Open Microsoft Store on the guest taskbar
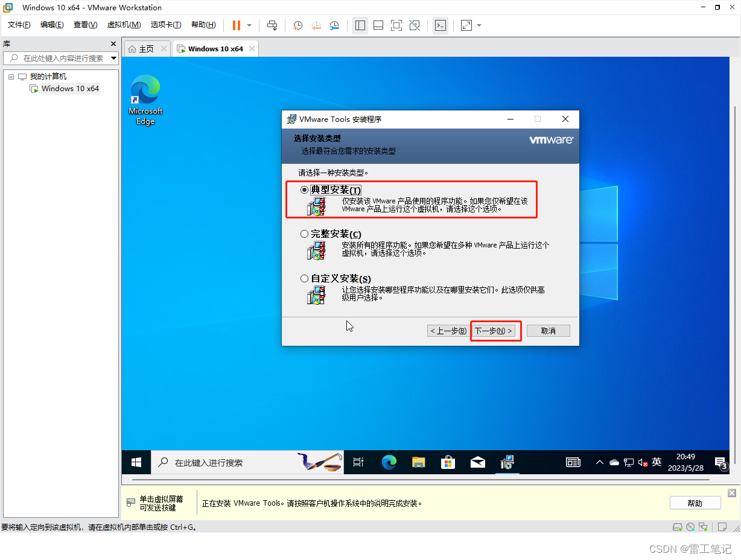Screen dimensions: 741x560 pos(448,462)
